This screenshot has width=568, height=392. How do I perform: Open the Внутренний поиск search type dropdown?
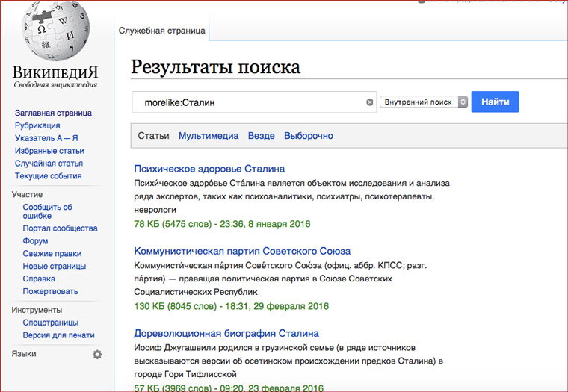tap(424, 102)
